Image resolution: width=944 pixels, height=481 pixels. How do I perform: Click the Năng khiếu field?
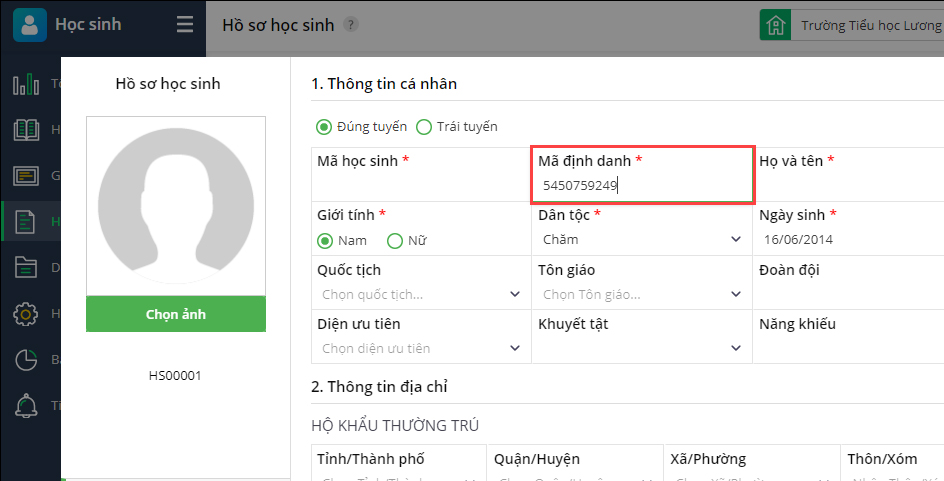pos(849,337)
